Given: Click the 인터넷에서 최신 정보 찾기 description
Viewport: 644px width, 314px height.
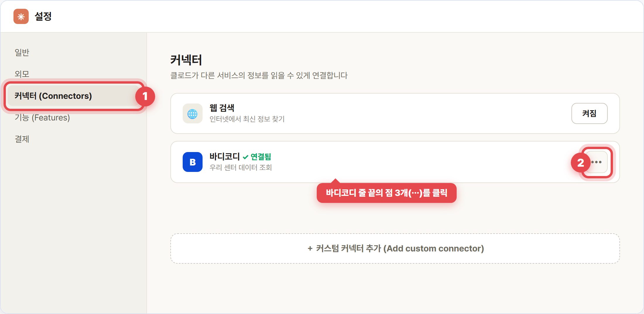Looking at the screenshot, I should (x=247, y=119).
